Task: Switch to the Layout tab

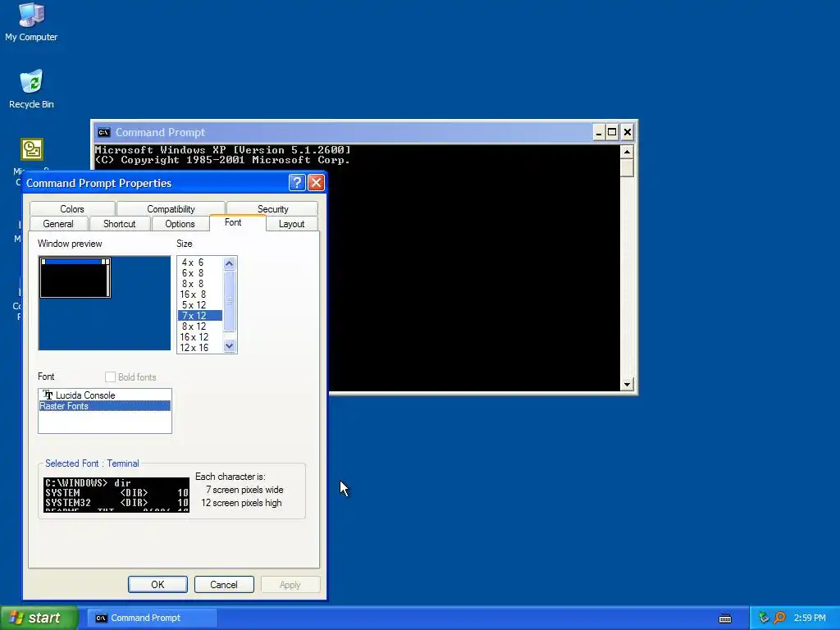Action: [x=291, y=223]
